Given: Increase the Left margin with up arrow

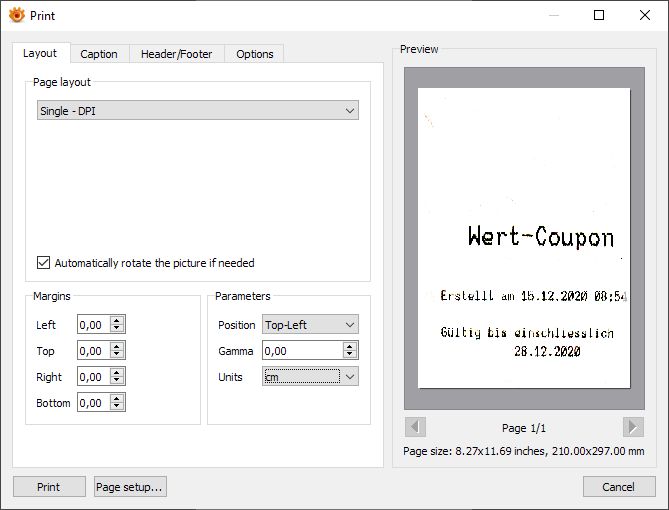Looking at the screenshot, I should click(117, 320).
